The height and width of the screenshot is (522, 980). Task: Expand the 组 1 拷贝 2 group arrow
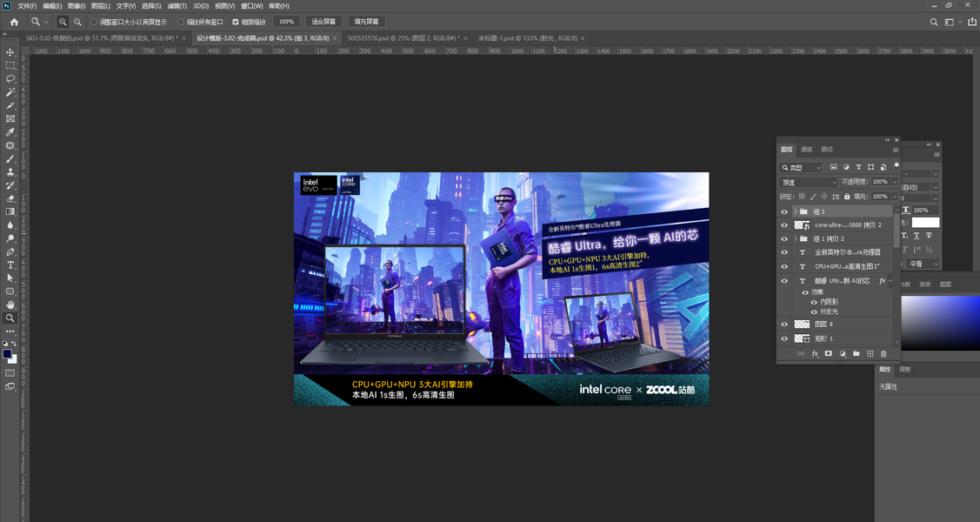[795, 238]
